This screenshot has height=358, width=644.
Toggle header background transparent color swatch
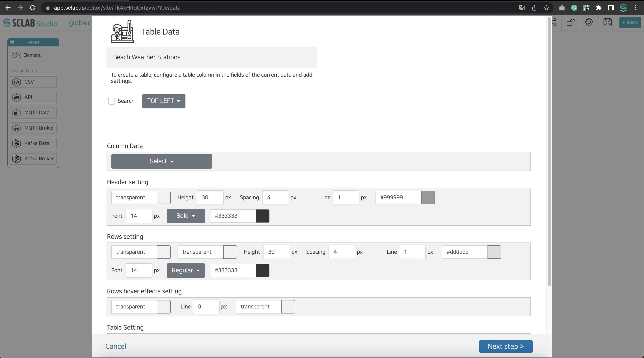(x=163, y=197)
